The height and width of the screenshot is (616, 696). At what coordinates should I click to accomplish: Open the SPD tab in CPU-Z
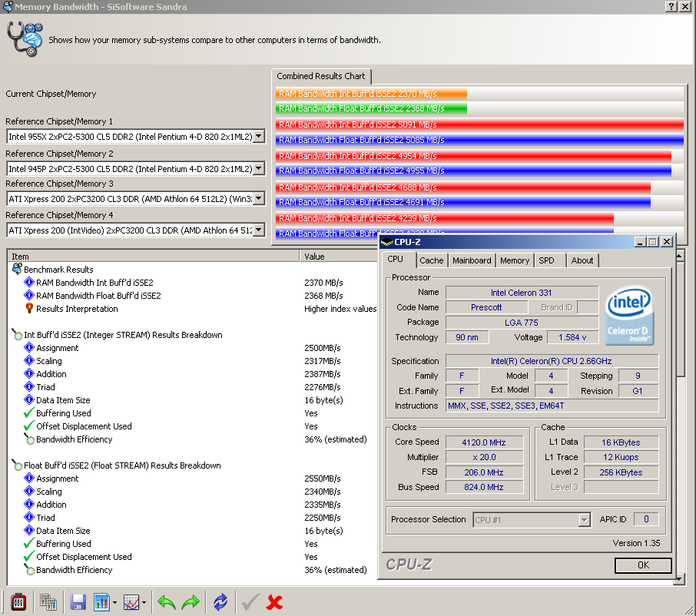(546, 260)
